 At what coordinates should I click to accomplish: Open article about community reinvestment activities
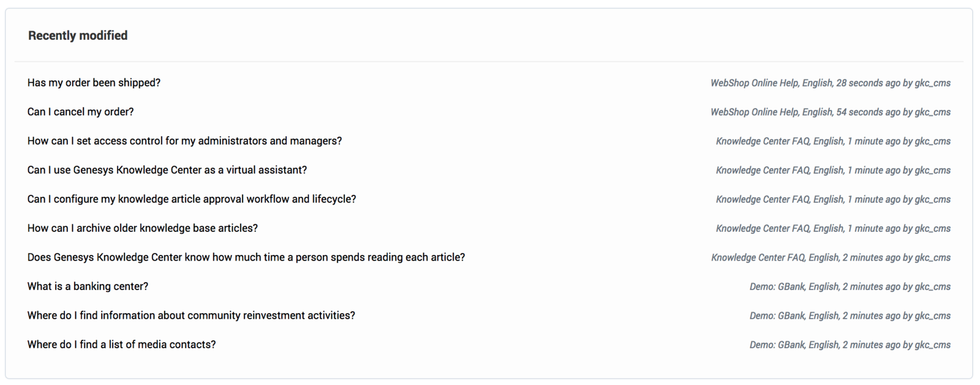[191, 316]
